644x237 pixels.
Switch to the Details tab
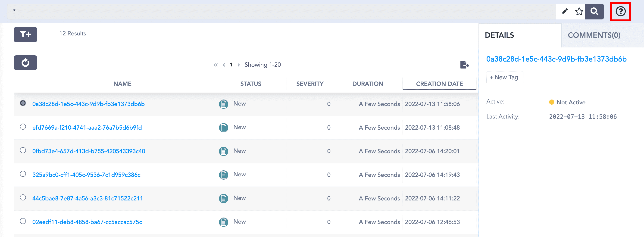[499, 35]
